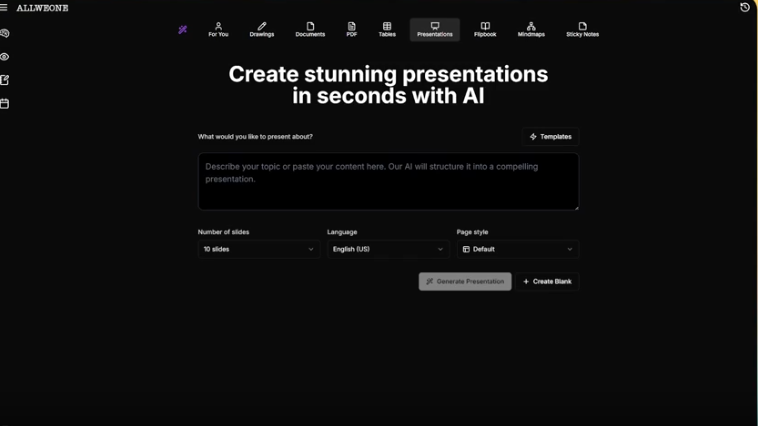Open the hamburger menu beside the ALLWEONE logo
Viewport: 758px width, 426px height.
[4, 8]
